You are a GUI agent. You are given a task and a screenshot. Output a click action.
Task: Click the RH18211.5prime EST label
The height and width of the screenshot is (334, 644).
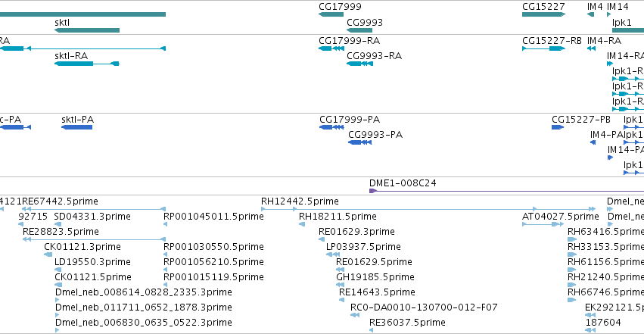click(x=338, y=217)
